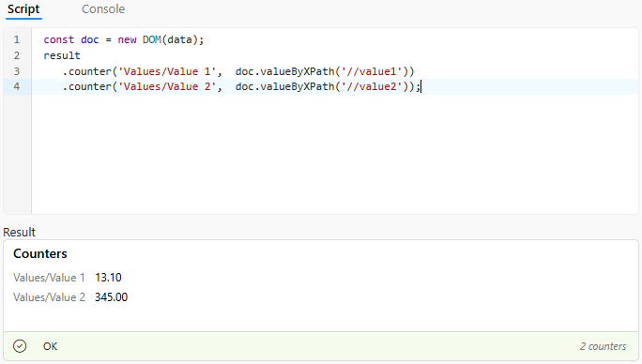Click the 345.00 counter value

[x=111, y=297]
